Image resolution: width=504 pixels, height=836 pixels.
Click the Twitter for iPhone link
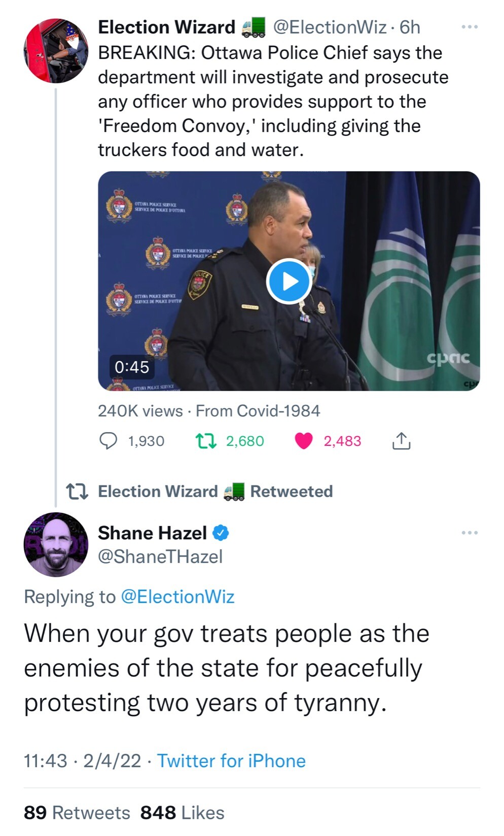(231, 761)
